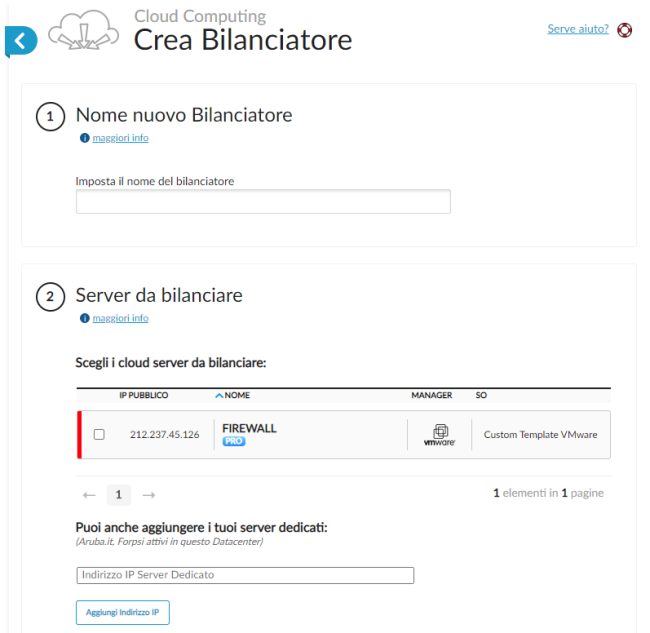This screenshot has height=633, width=650.
Task: Select page 1 in the pagination
Action: 119,495
